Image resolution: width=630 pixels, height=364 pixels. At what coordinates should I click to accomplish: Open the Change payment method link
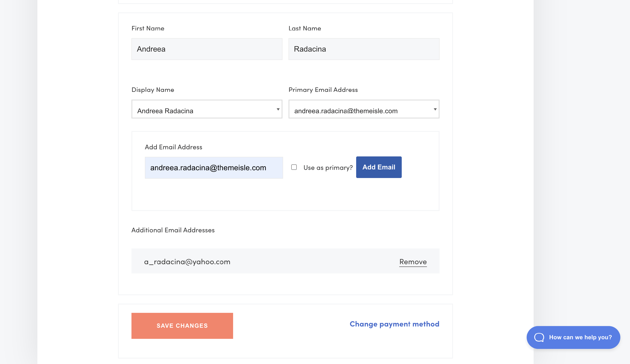(394, 324)
